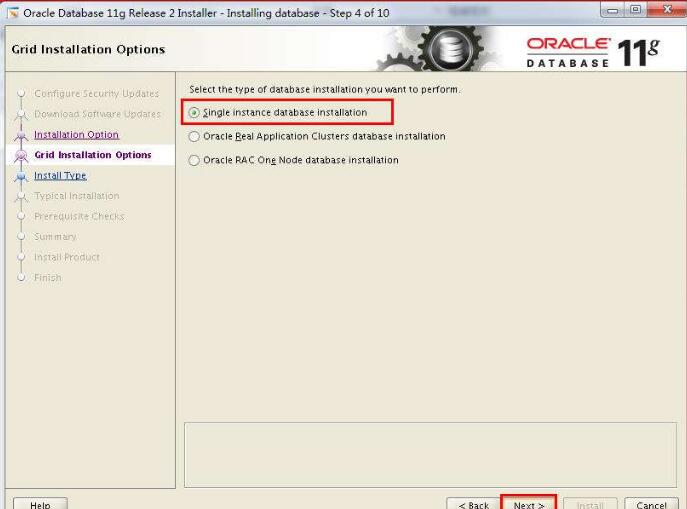
Task: Click the Install Product step text
Action: tap(67, 257)
